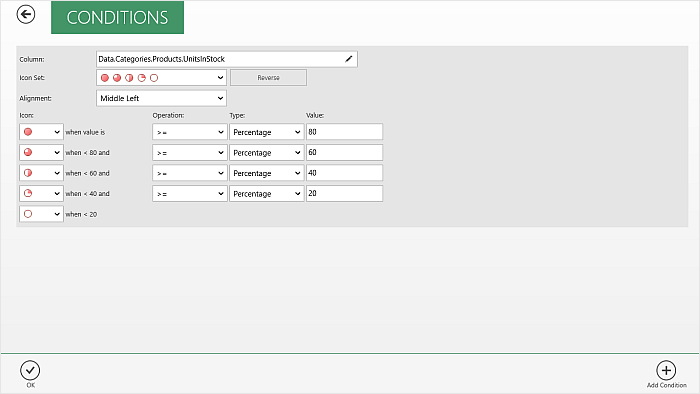
Task: Open the Operation dropdown in value 80 row
Action: pyautogui.click(x=190, y=132)
